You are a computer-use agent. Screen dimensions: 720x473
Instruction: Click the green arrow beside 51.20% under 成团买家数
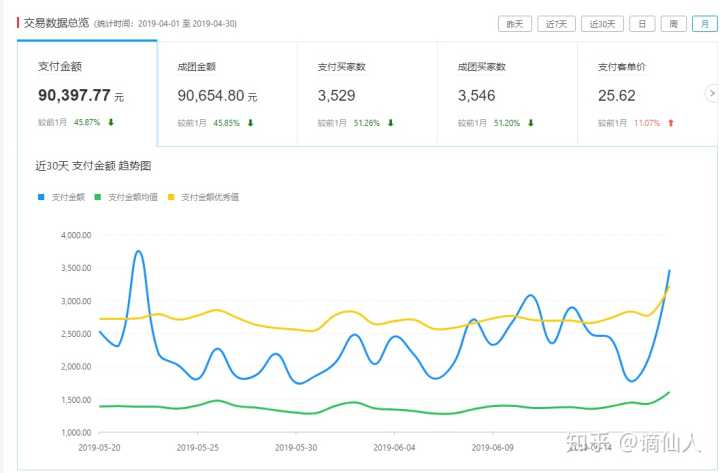pyautogui.click(x=531, y=123)
